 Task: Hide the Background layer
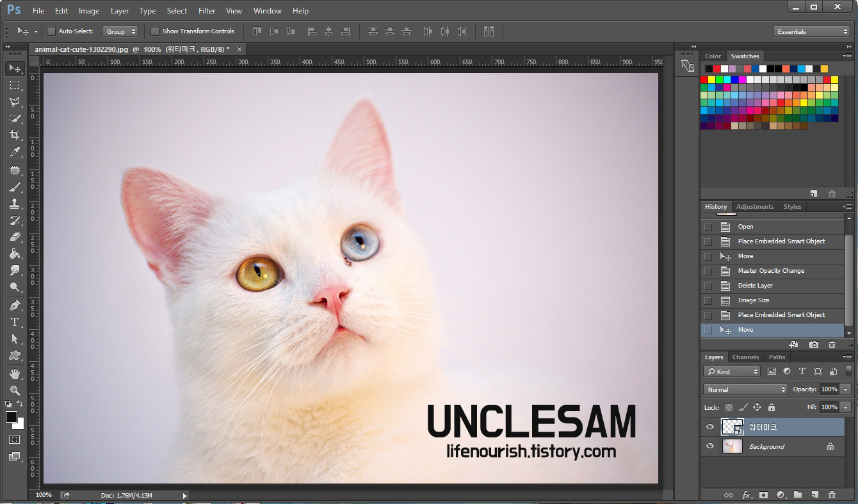709,446
